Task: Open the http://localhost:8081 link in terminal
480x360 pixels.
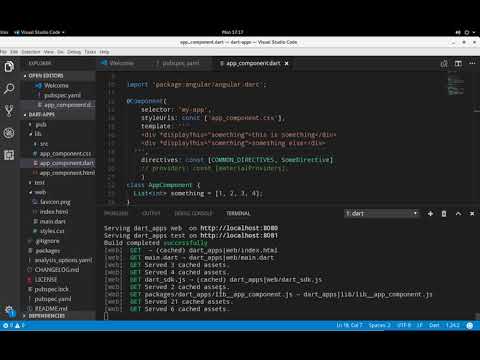Action: point(239,236)
